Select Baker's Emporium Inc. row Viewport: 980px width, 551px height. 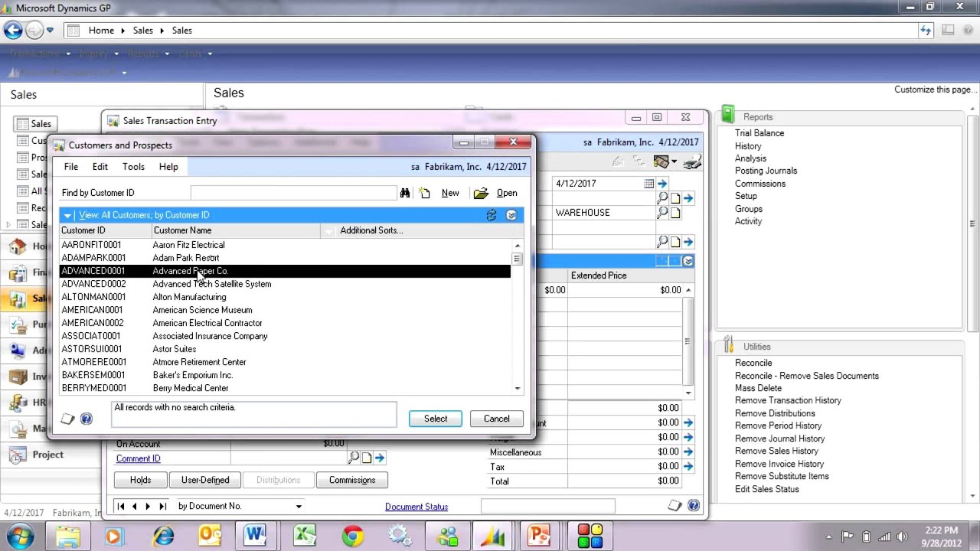pyautogui.click(x=285, y=375)
